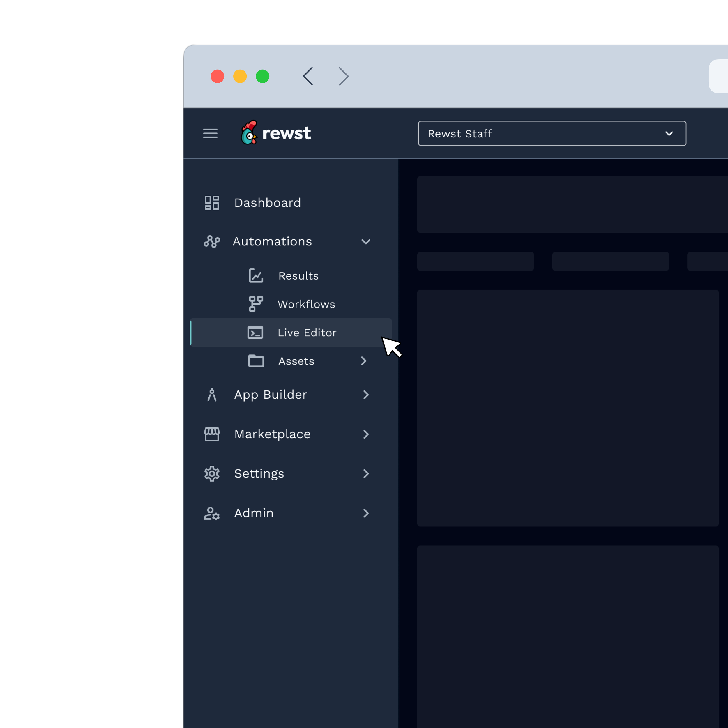This screenshot has height=728, width=728.
Task: Expand the Admin section chevron
Action: (x=366, y=513)
